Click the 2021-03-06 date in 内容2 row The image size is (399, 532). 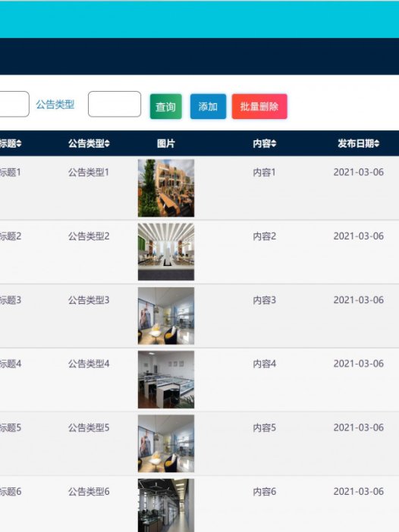[x=359, y=236]
